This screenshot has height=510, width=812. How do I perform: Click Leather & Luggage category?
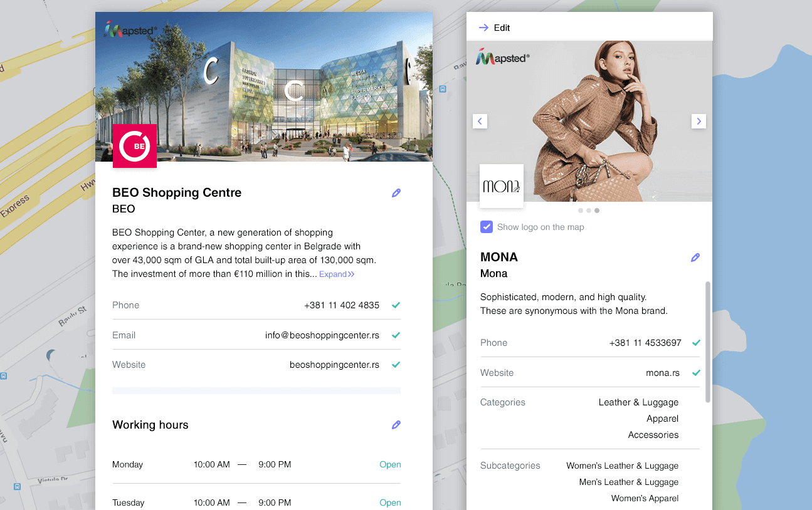(x=638, y=402)
